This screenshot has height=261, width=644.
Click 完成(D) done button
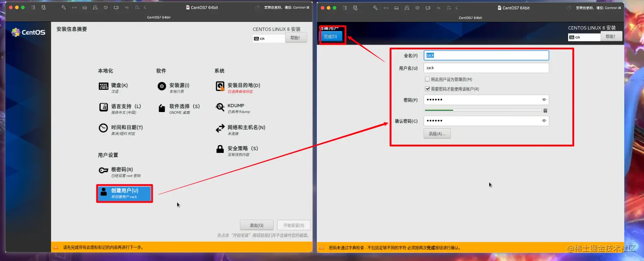(331, 36)
